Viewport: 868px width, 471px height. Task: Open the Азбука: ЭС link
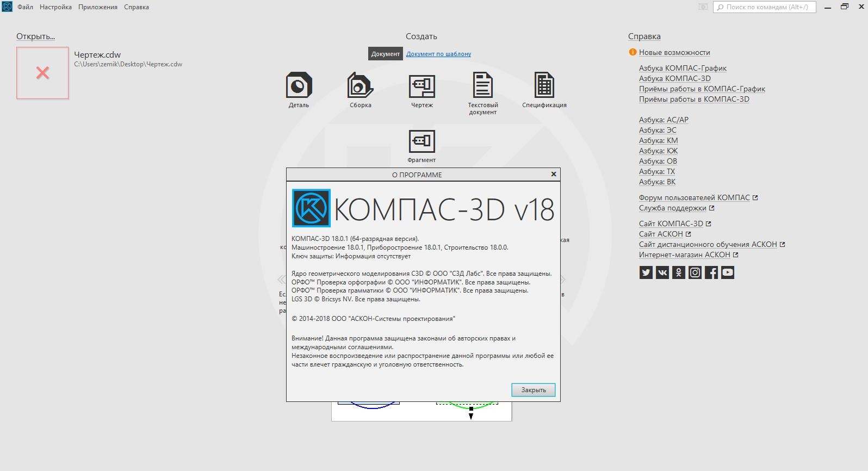658,130
